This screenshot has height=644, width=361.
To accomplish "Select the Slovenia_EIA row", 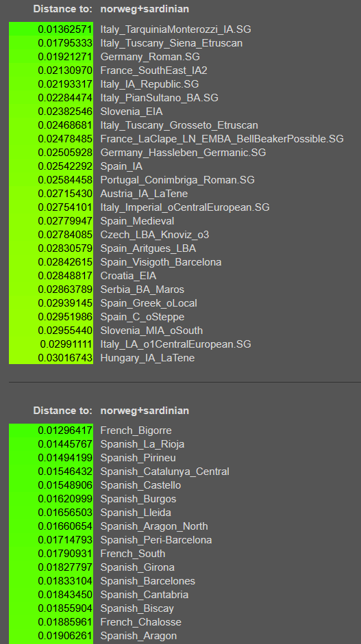I will (x=132, y=112).
